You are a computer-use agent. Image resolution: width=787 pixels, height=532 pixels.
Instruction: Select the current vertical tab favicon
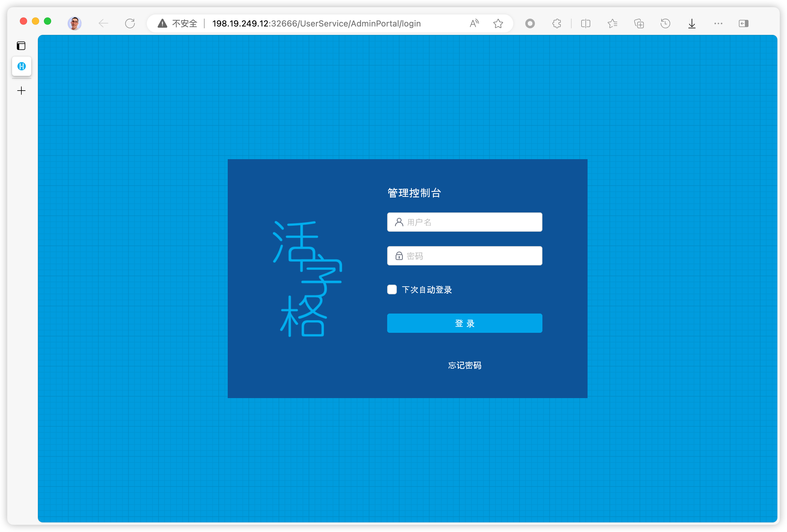click(x=22, y=66)
